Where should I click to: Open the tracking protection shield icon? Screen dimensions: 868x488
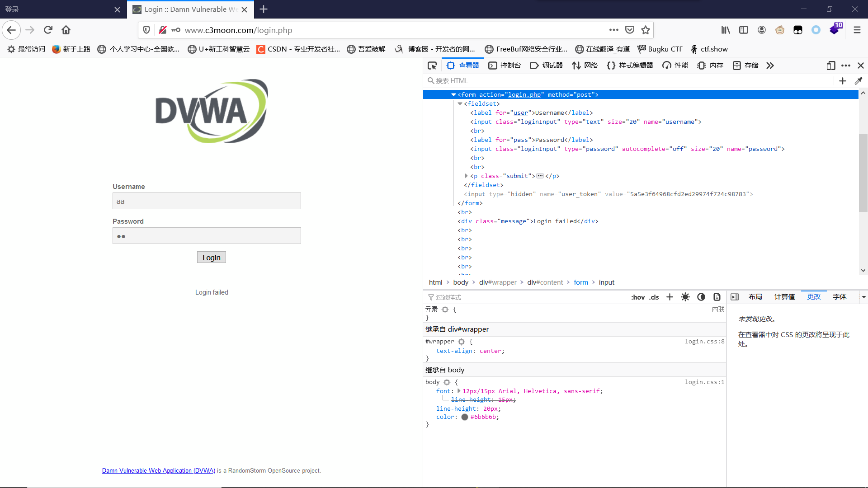click(x=146, y=30)
